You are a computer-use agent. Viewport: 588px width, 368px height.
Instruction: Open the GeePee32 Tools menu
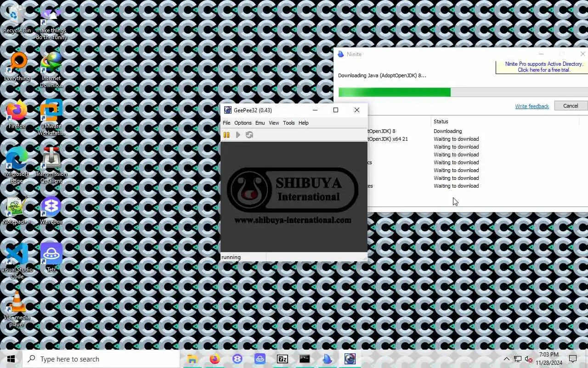click(288, 123)
